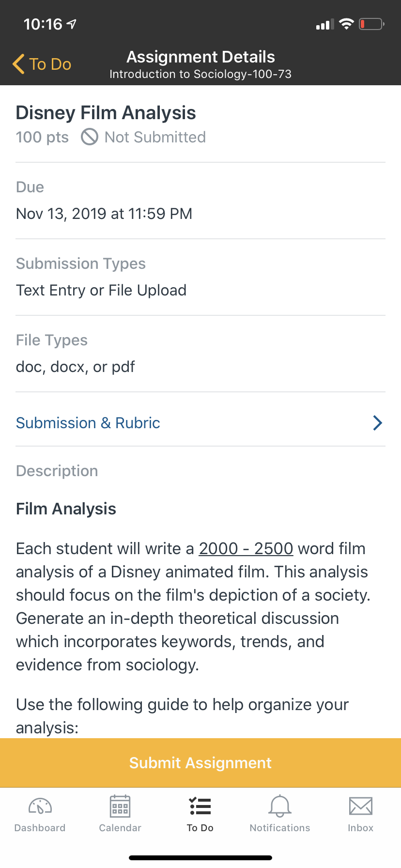Tap the Not Submitted status icon
The width and height of the screenshot is (401, 868).
click(90, 137)
